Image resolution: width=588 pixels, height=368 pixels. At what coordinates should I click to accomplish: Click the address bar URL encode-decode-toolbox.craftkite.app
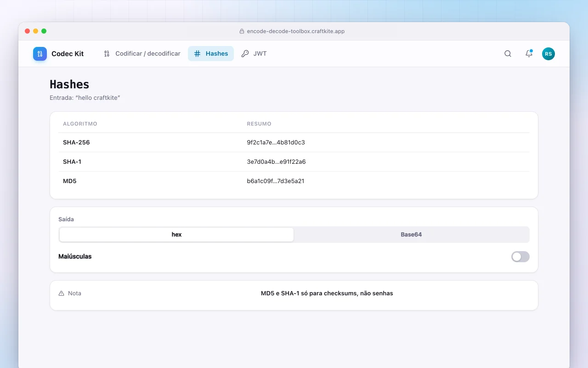(296, 31)
